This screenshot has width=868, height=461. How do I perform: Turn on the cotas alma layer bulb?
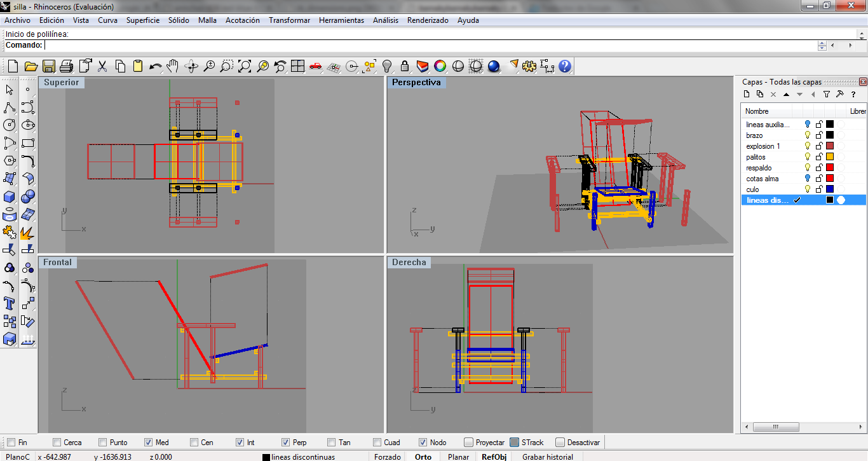(808, 179)
